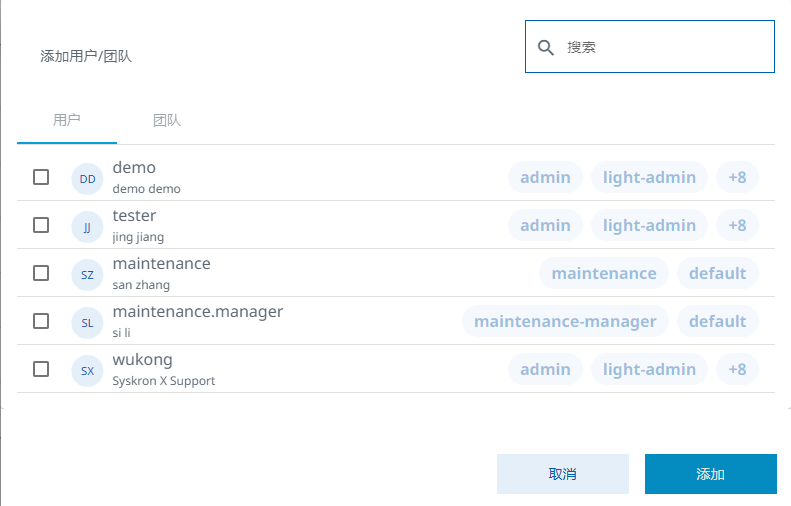The width and height of the screenshot is (791, 506).
Task: Click the SX avatar for wukong
Action: point(88,370)
